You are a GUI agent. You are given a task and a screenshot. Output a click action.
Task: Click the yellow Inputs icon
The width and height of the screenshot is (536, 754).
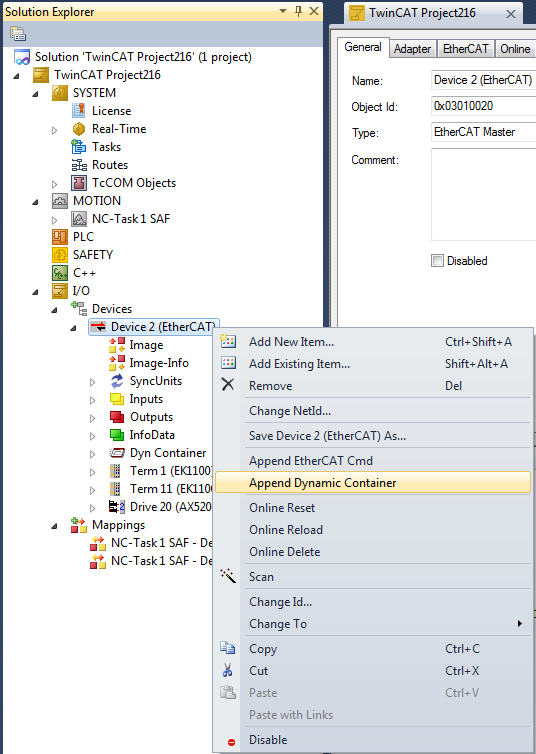(117, 399)
